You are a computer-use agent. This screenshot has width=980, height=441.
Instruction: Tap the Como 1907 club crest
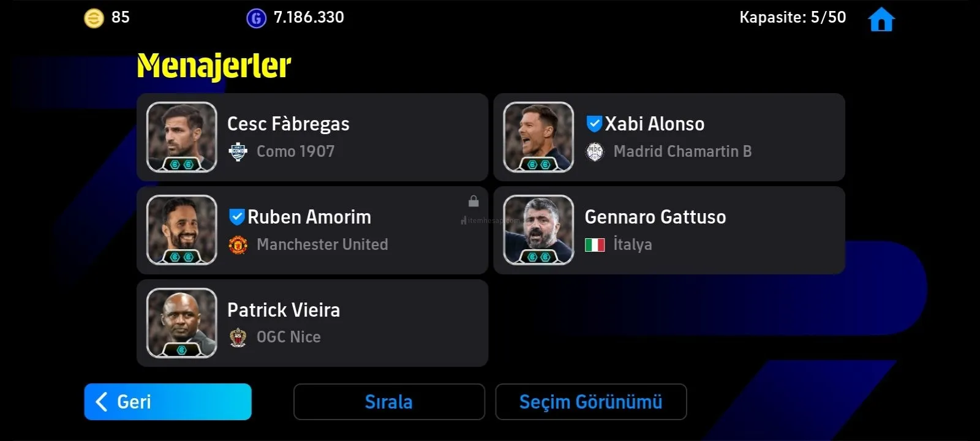pyautogui.click(x=238, y=151)
